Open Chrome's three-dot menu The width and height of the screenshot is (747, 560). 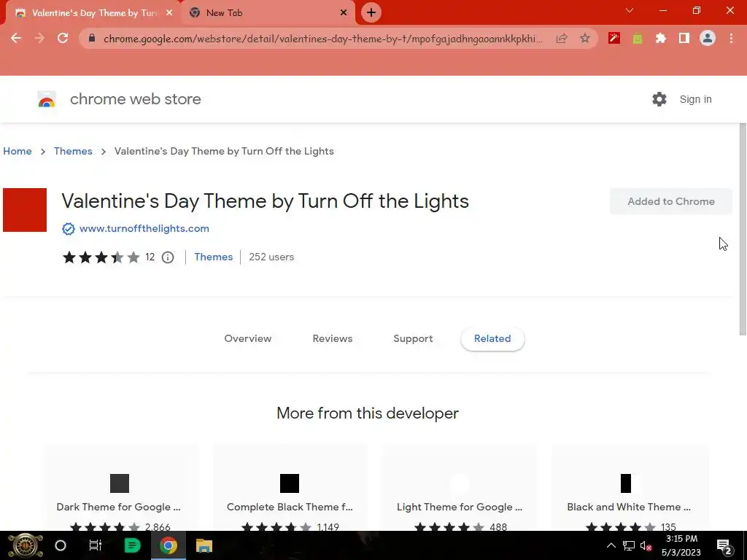tap(731, 38)
